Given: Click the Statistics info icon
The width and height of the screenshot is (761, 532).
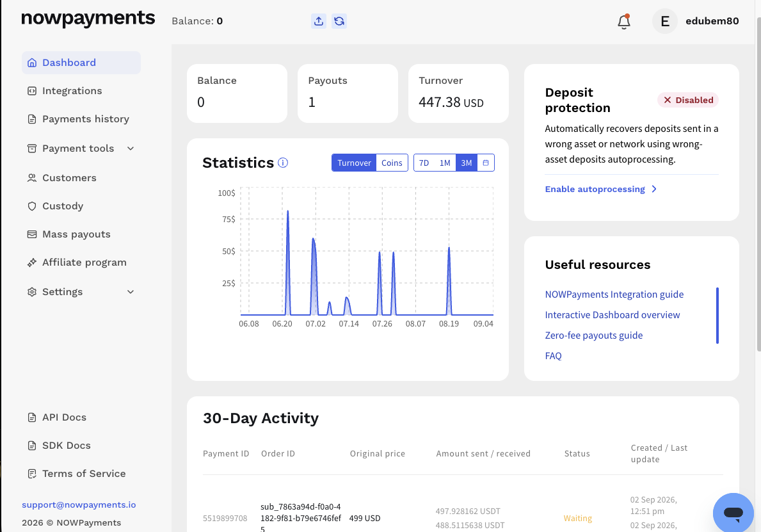Looking at the screenshot, I should 283,163.
